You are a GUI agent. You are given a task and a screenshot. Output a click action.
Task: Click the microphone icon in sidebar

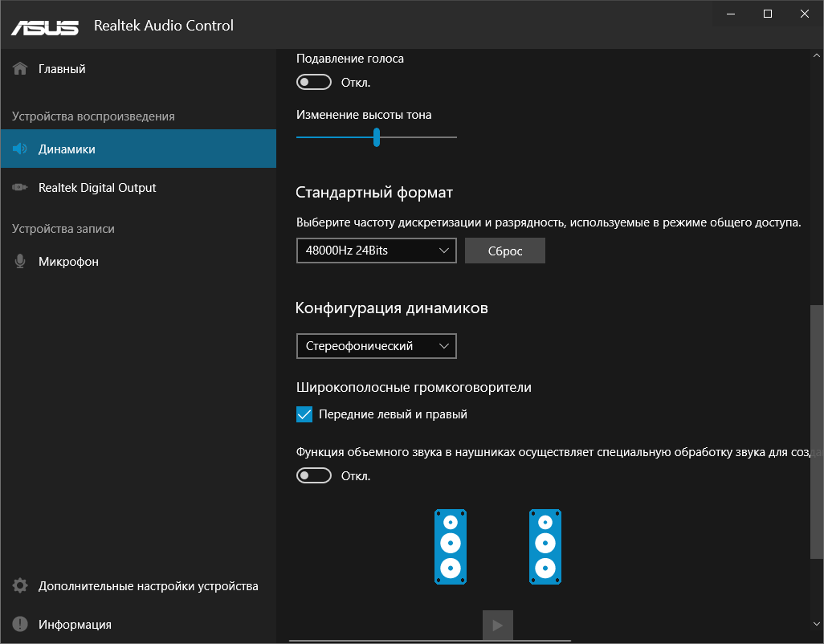pos(21,262)
